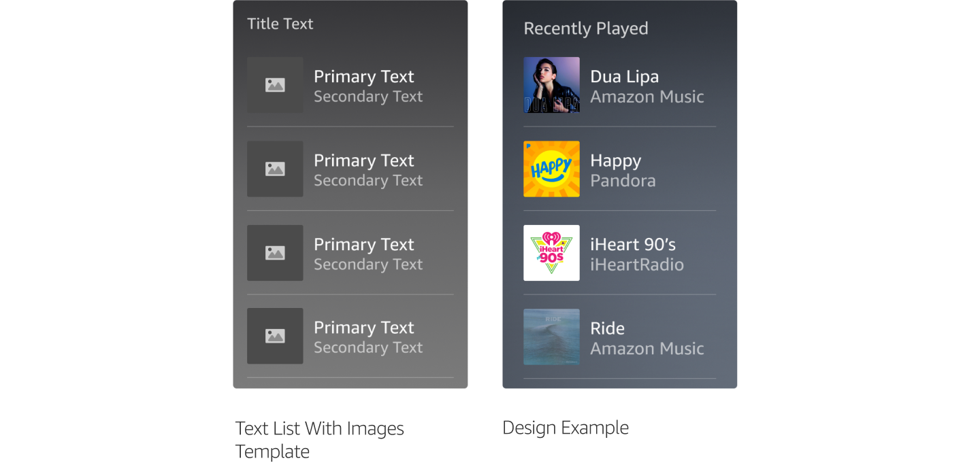
Task: Click the Recently Played header
Action: (x=585, y=29)
